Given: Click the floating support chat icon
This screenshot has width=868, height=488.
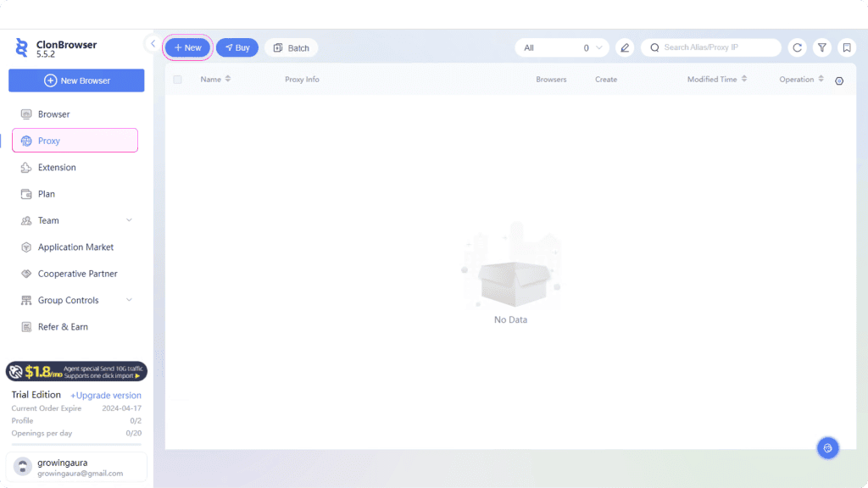Looking at the screenshot, I should pyautogui.click(x=828, y=448).
